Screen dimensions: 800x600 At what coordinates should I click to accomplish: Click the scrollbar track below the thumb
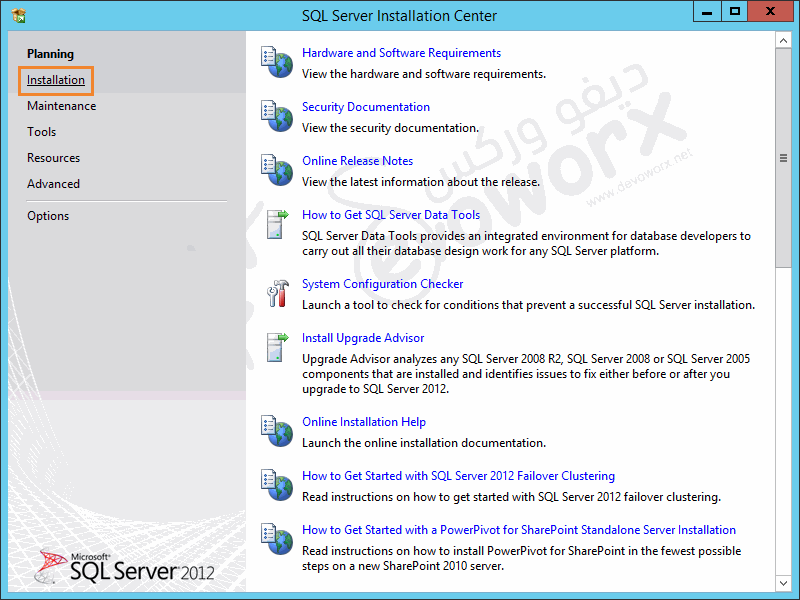[x=783, y=421]
